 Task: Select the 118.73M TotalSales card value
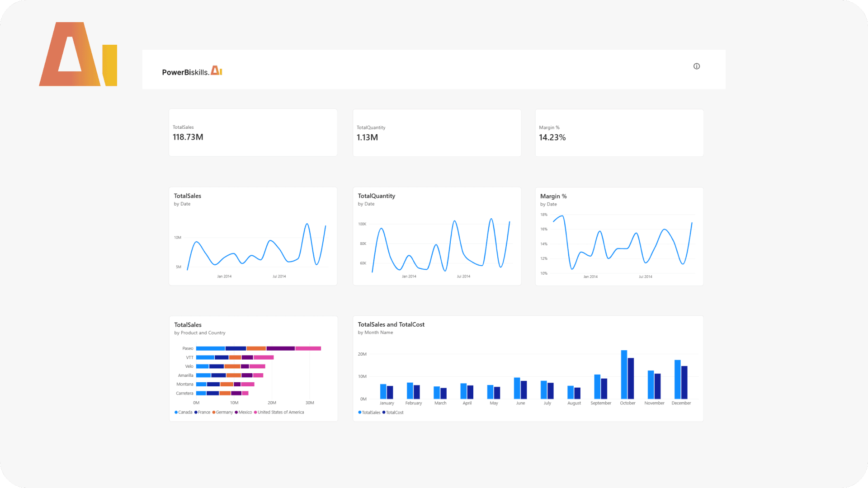[x=188, y=137]
